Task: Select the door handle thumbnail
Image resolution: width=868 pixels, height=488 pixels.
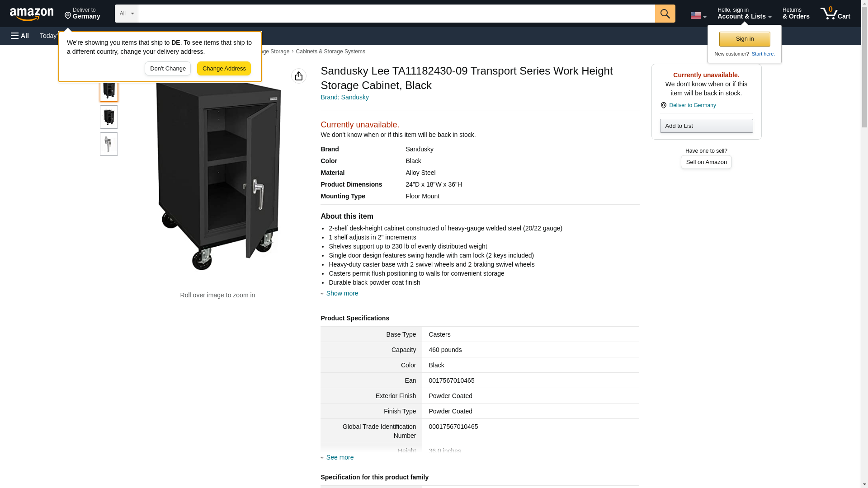Action: pyautogui.click(x=108, y=144)
